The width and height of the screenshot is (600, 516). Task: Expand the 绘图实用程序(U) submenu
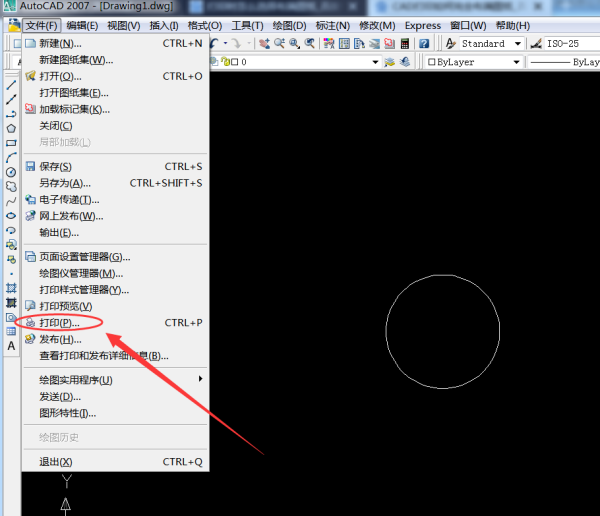pyautogui.click(x=114, y=380)
